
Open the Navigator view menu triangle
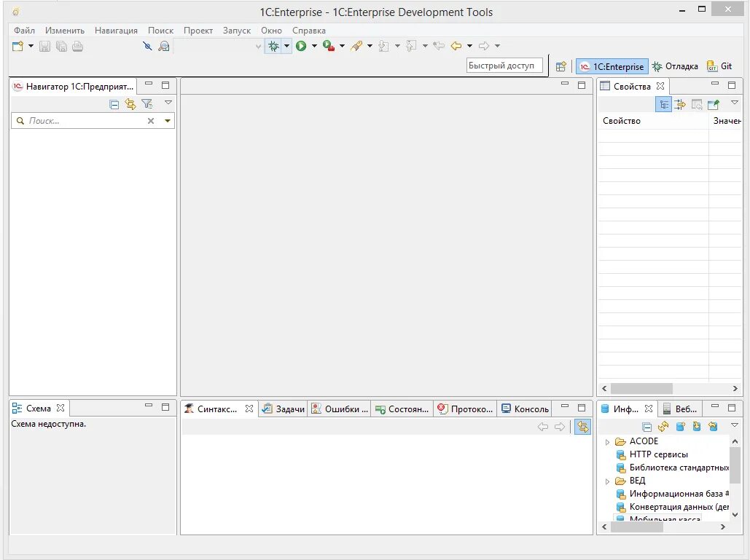[168, 102]
